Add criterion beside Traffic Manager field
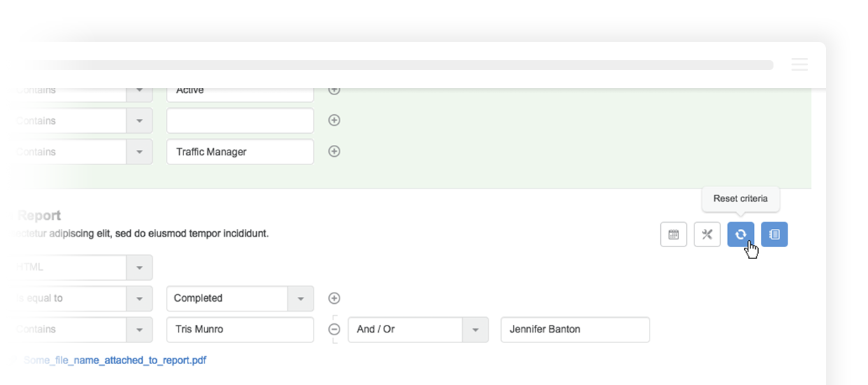Image resolution: width=868 pixels, height=385 pixels. click(x=335, y=151)
